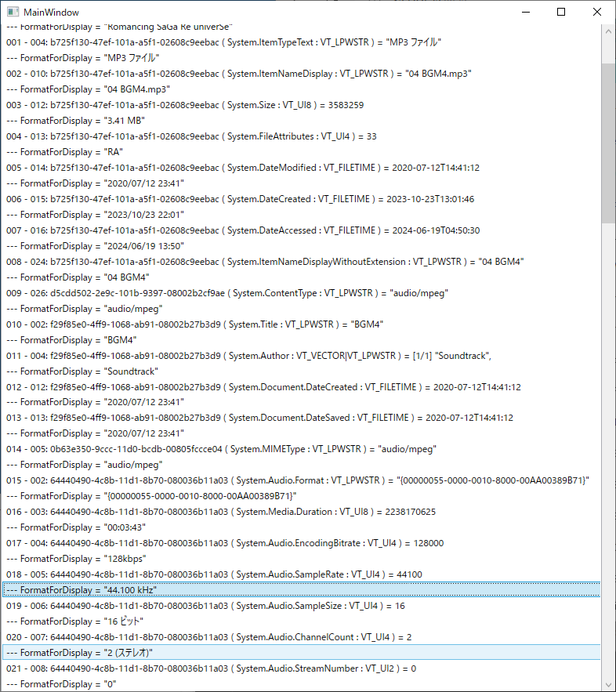Select FormatForDisplay "2 (ステレオ)" row

(x=302, y=653)
